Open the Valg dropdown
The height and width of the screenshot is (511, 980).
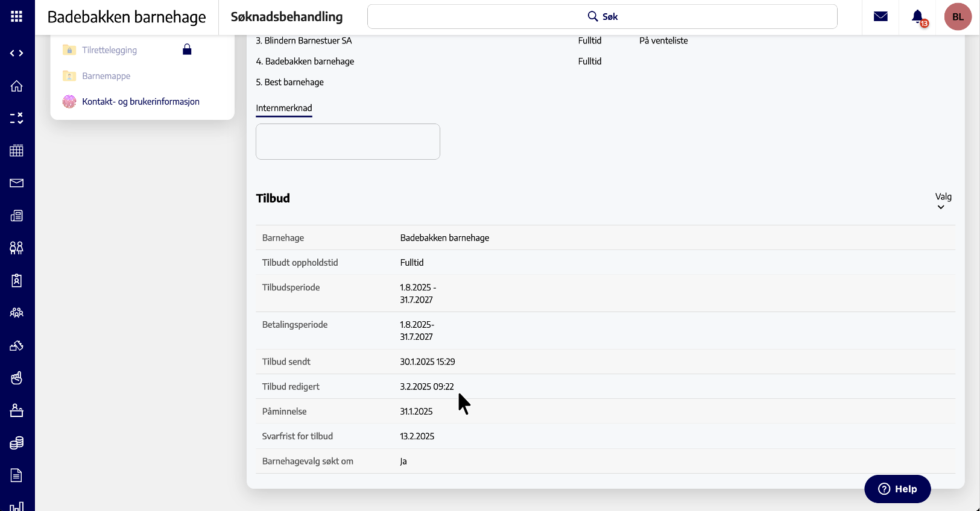(943, 201)
